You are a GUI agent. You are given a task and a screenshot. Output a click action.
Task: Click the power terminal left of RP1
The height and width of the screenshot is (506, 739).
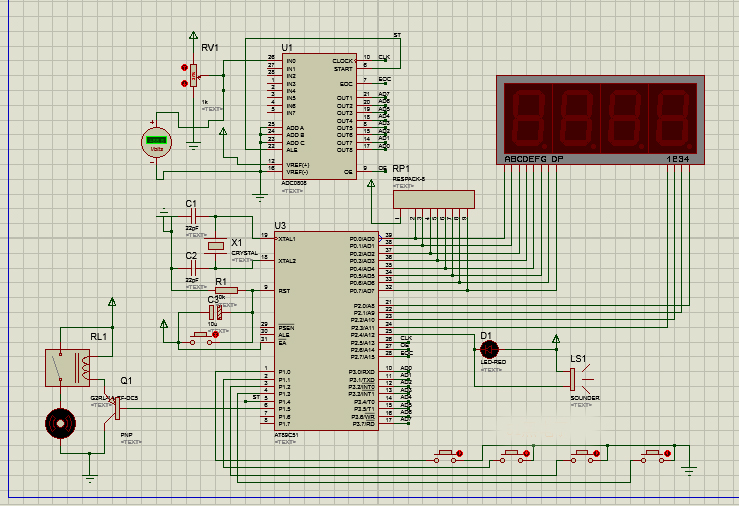point(371,184)
